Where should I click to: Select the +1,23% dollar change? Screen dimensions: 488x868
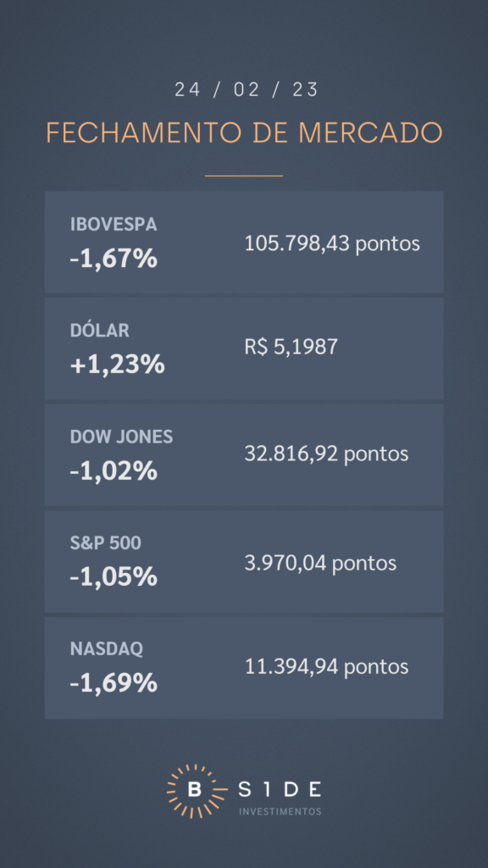point(117,364)
